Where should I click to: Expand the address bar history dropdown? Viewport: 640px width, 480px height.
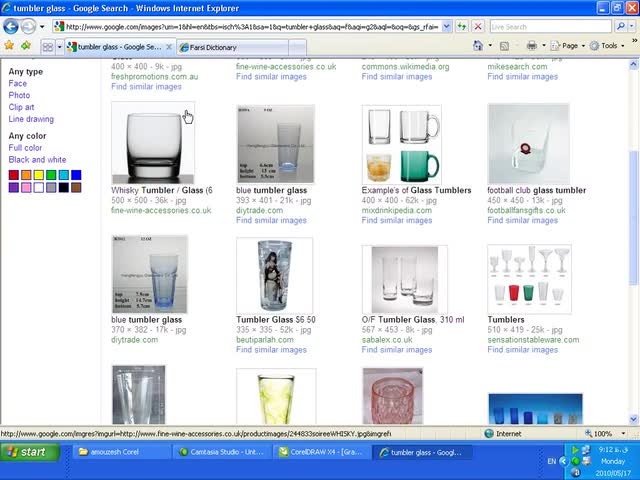pos(447,27)
